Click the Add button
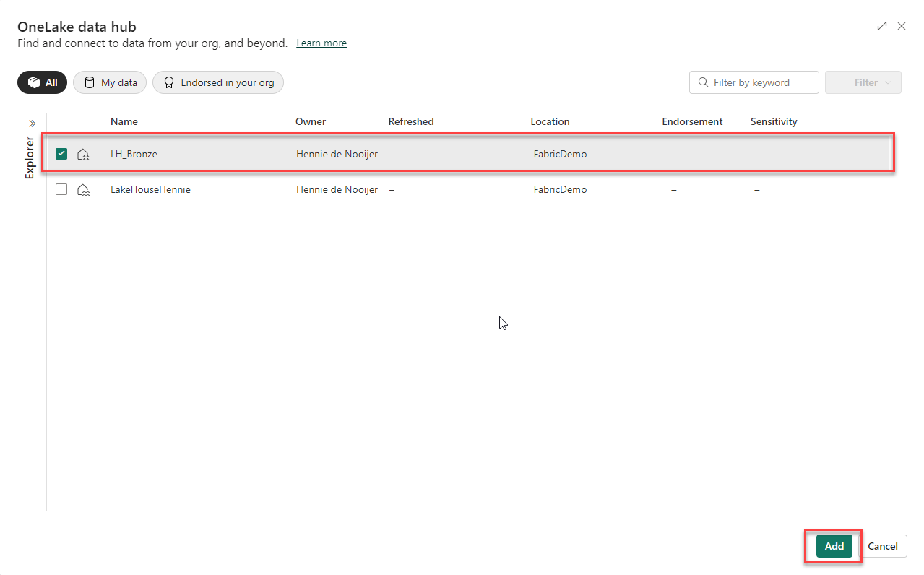The image size is (924, 575). click(x=834, y=546)
